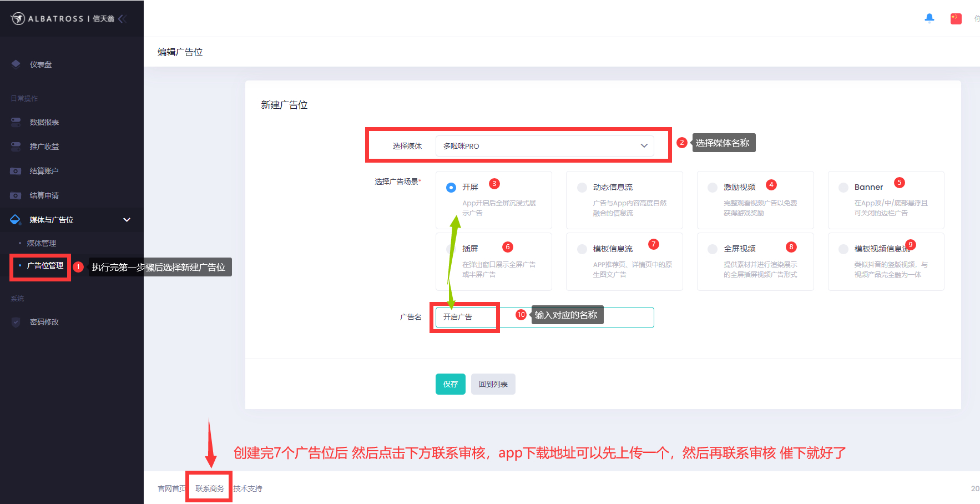Enable the 激励视频 option
Image resolution: width=980 pixels, height=504 pixels.
click(713, 188)
